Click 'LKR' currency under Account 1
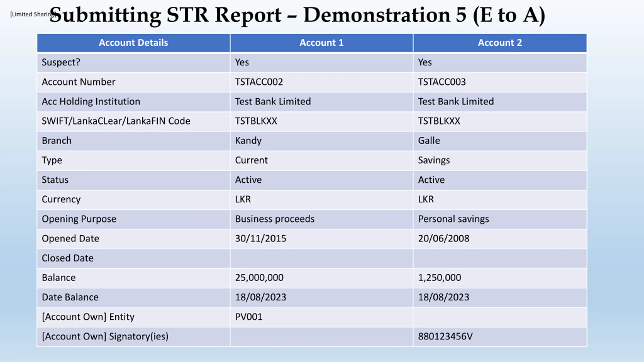Screen dimensions: 644x362 tap(243, 200)
